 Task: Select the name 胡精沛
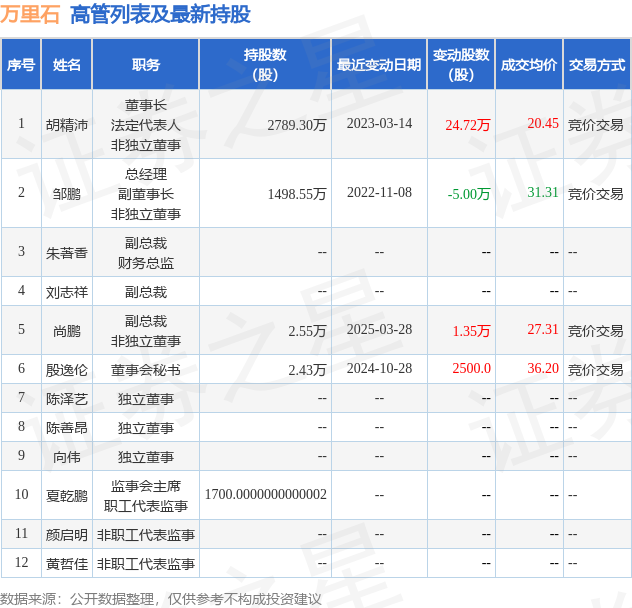(x=67, y=125)
